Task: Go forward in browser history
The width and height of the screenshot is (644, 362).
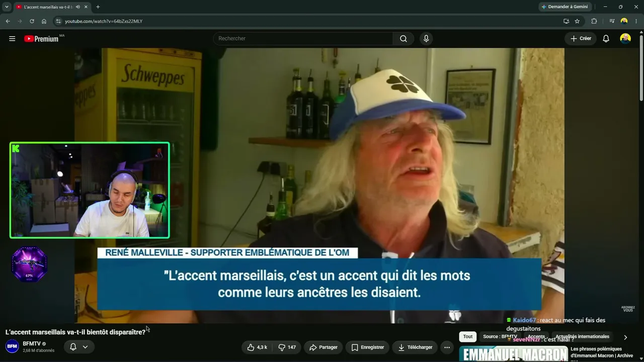Action: point(20,21)
